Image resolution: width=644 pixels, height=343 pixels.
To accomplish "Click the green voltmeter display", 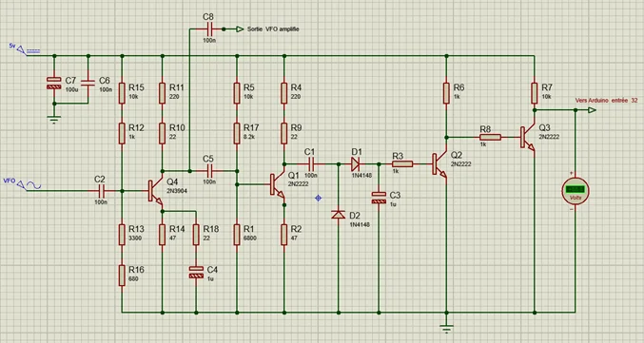I will (x=575, y=191).
